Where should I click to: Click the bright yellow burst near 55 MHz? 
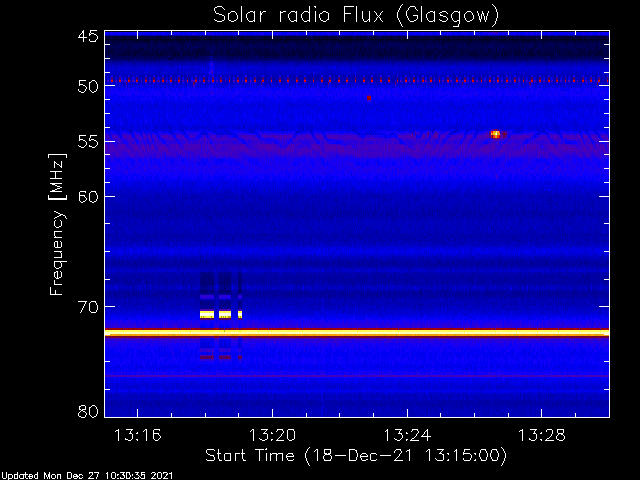point(496,134)
